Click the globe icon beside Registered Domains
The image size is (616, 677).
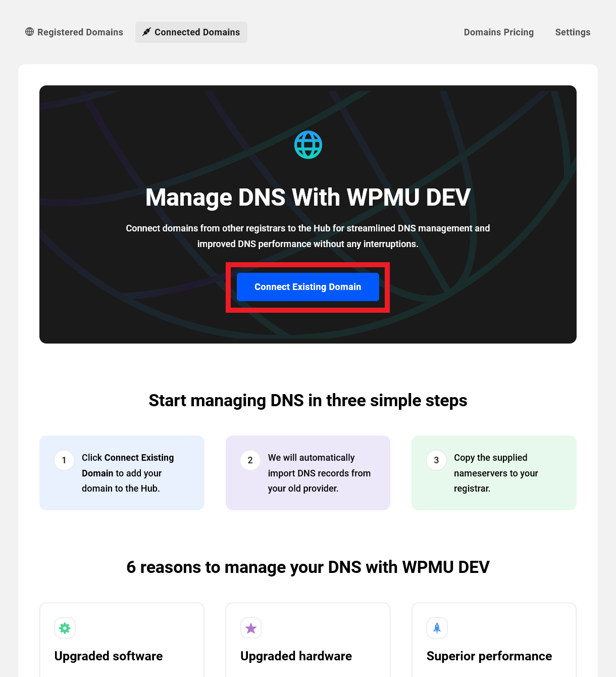coord(30,32)
